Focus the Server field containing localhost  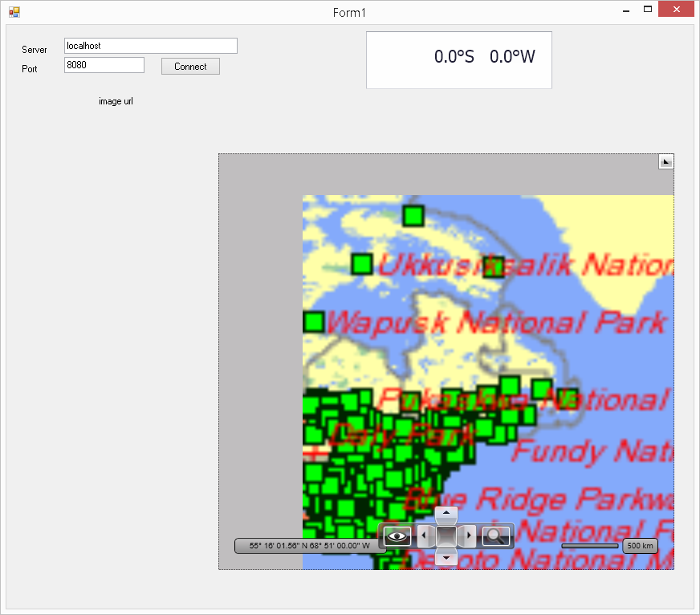click(151, 46)
